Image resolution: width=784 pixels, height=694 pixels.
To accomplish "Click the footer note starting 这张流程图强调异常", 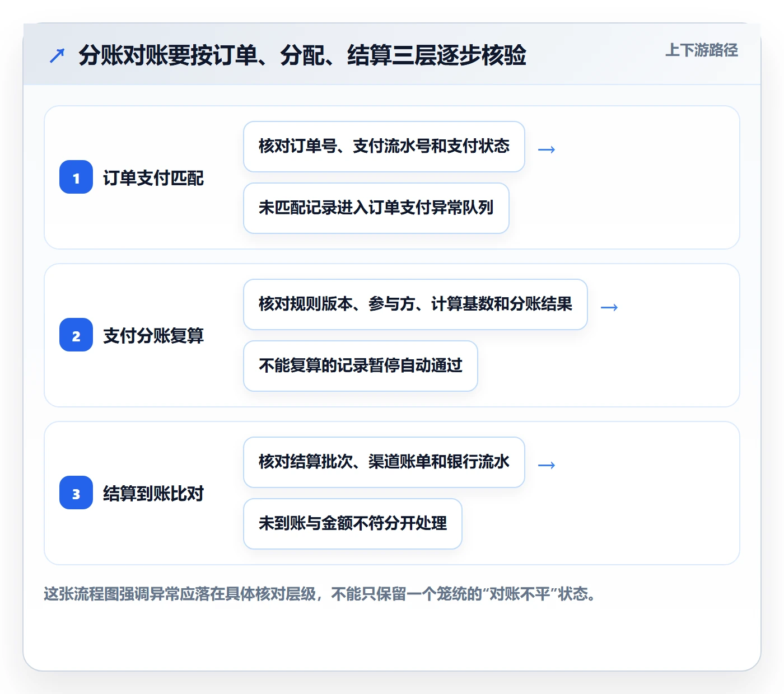I will click(x=320, y=594).
